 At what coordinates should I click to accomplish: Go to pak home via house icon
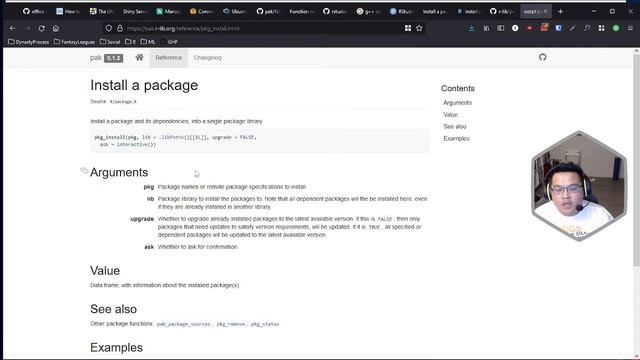point(139,58)
